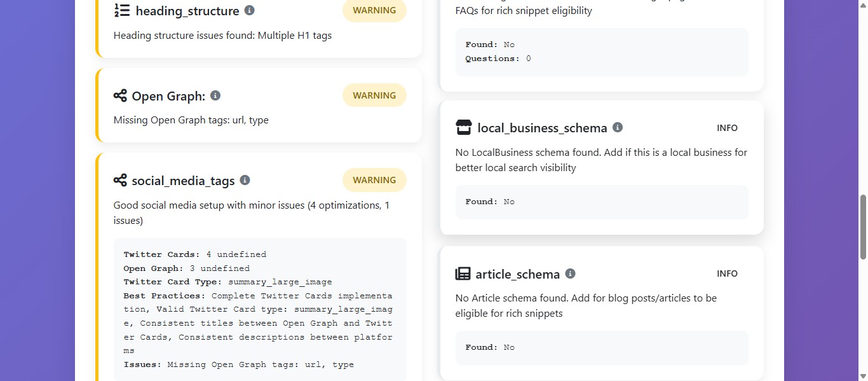The image size is (868, 381).
Task: Click the social_media_tags share icon
Action: point(120,180)
